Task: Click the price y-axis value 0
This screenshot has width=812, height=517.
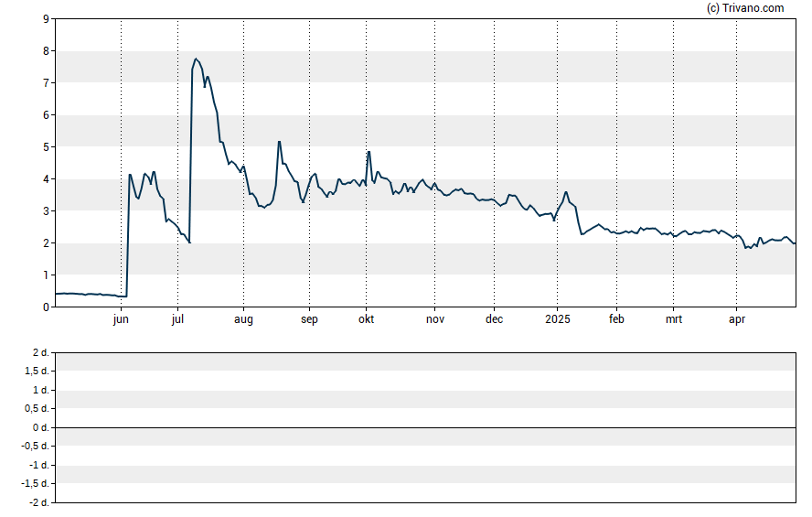Action: [x=46, y=307]
